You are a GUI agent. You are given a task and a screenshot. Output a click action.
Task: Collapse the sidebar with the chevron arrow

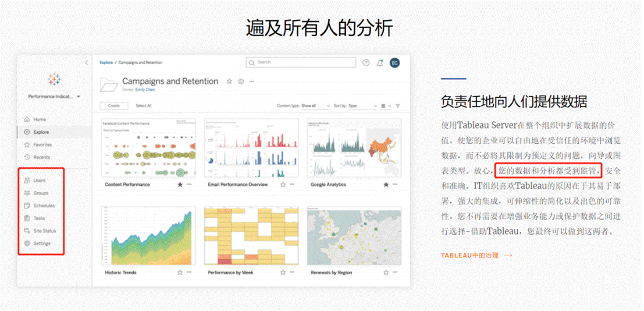click(87, 63)
